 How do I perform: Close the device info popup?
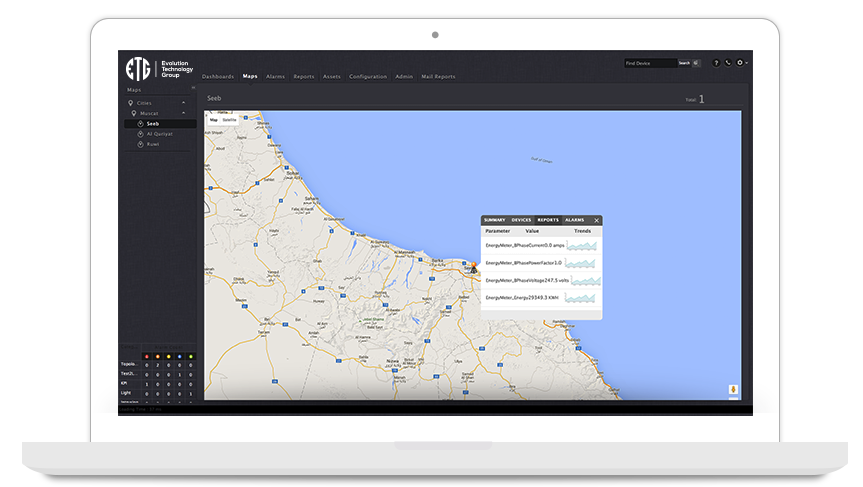tap(597, 221)
